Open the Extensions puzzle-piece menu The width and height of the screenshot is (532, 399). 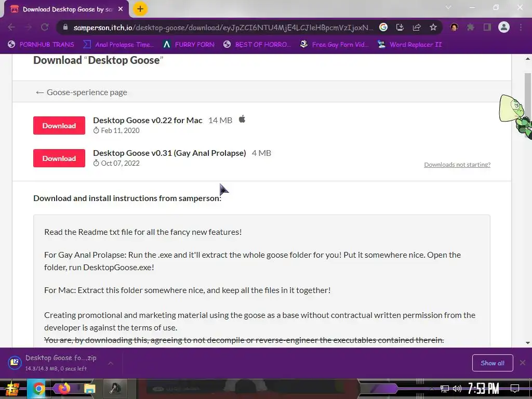point(471,27)
